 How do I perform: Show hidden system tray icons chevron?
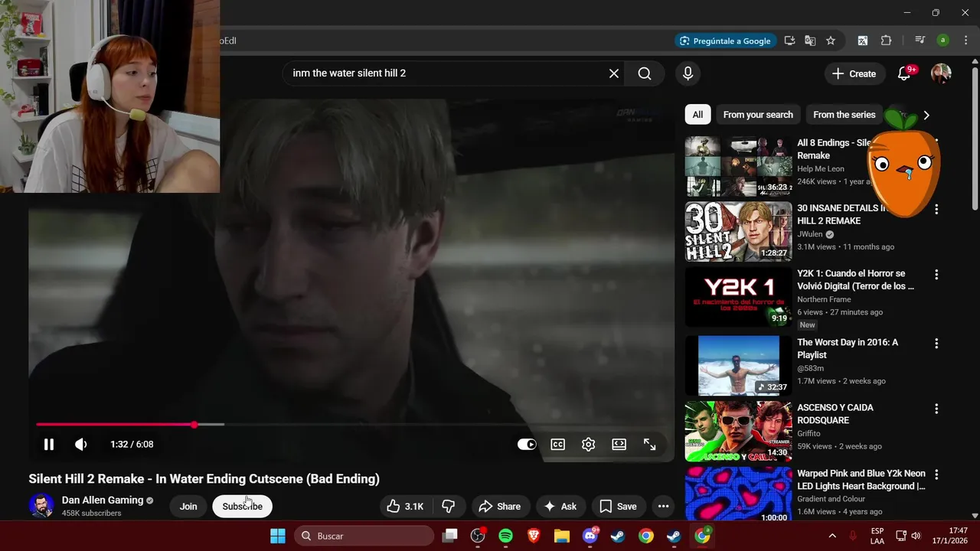(832, 536)
